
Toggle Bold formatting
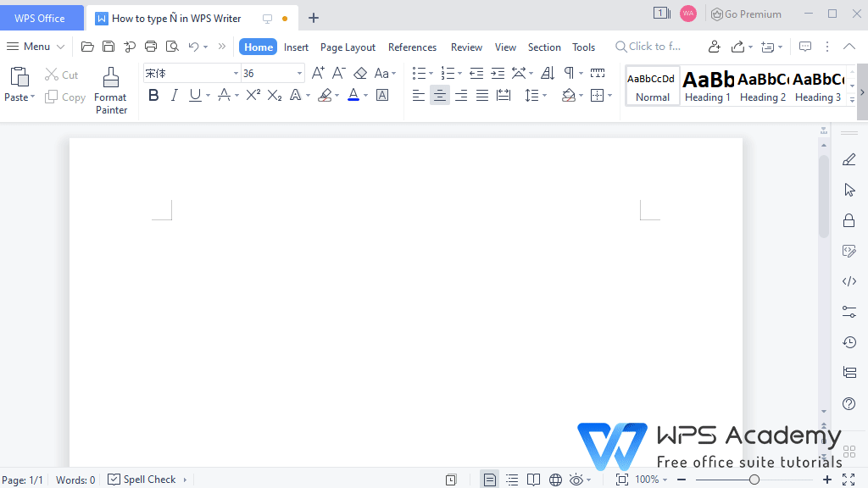[153, 95]
